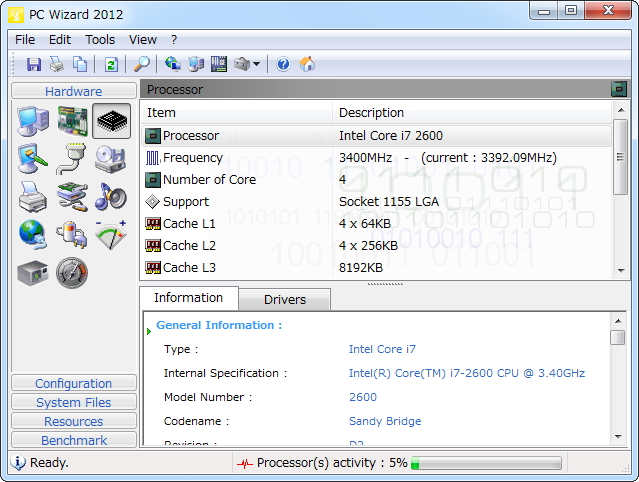
Task: Open the Edit menu
Action: pyautogui.click(x=60, y=40)
